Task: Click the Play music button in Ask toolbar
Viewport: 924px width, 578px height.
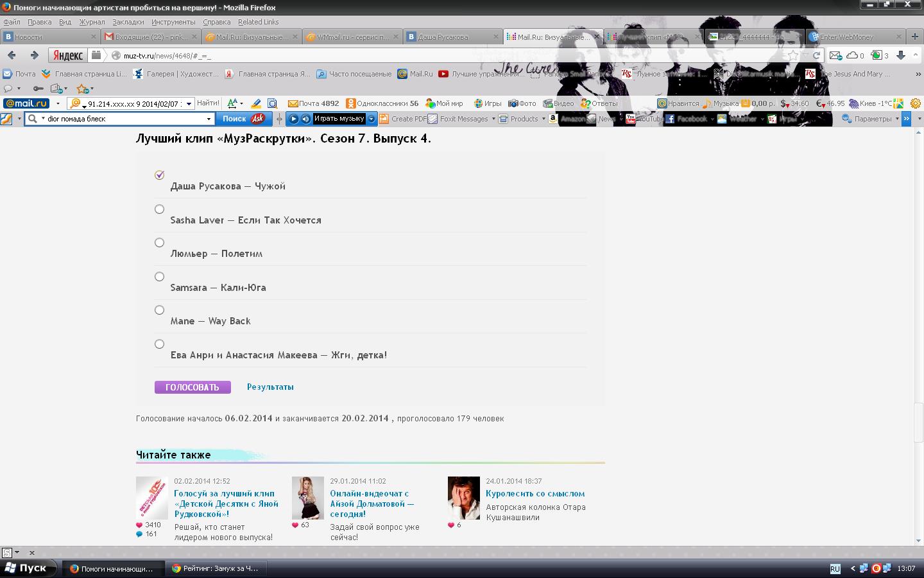Action: pyautogui.click(x=293, y=119)
